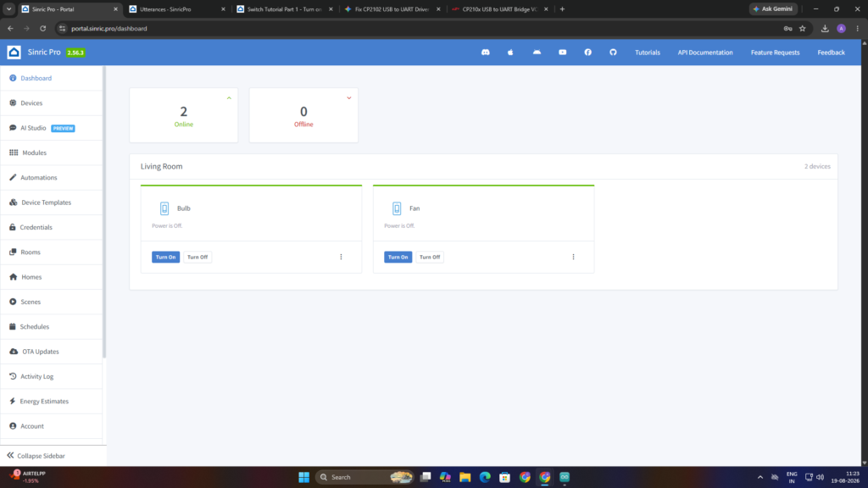The width and height of the screenshot is (868, 488).
Task: Open Energy Estimates in sidebar
Action: click(x=52, y=402)
